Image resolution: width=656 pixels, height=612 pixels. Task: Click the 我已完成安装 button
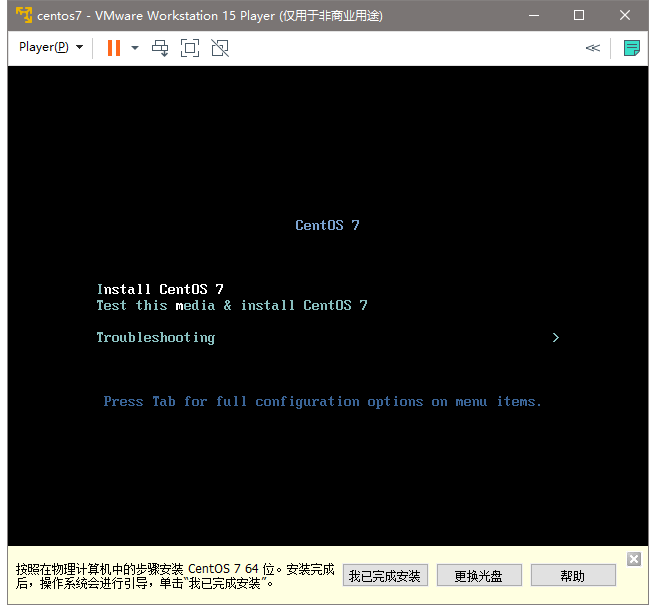(385, 576)
